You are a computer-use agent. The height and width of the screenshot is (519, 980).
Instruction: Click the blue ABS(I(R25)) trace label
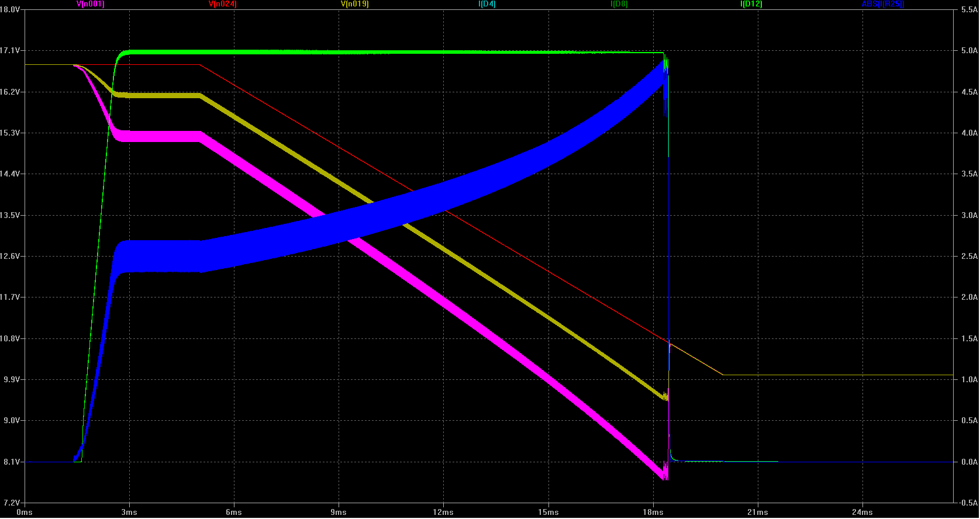coord(883,4)
